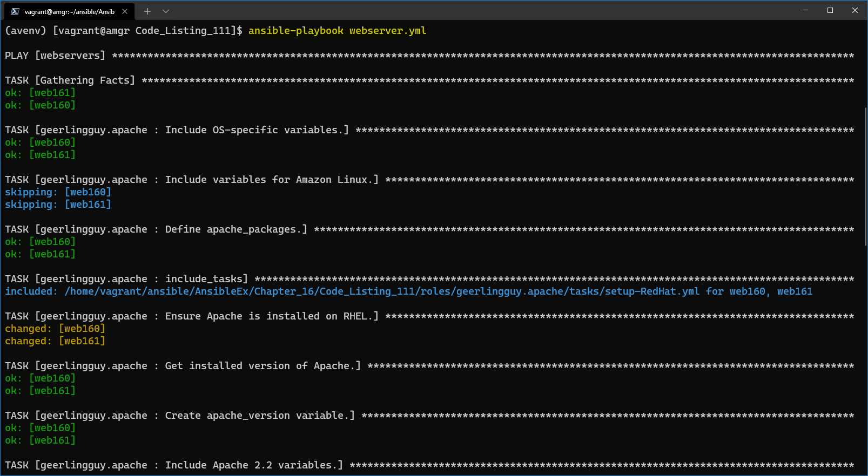
Task: Click the Define apache_packages task line
Action: 429,229
